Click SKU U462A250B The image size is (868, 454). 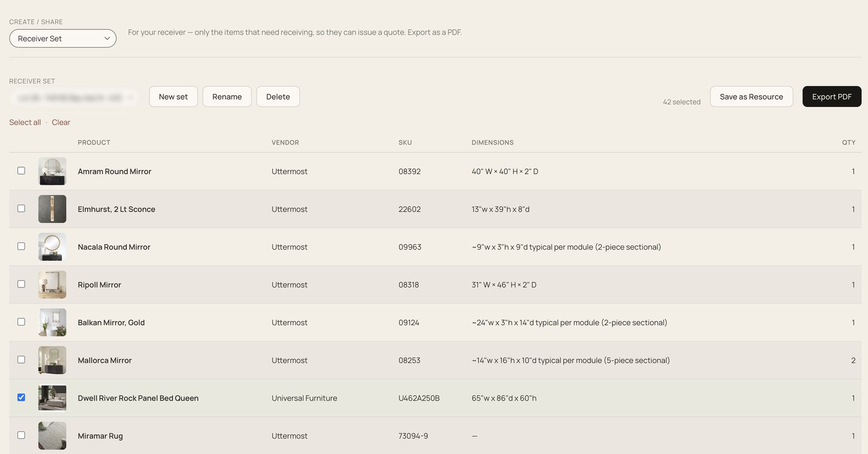tap(419, 398)
